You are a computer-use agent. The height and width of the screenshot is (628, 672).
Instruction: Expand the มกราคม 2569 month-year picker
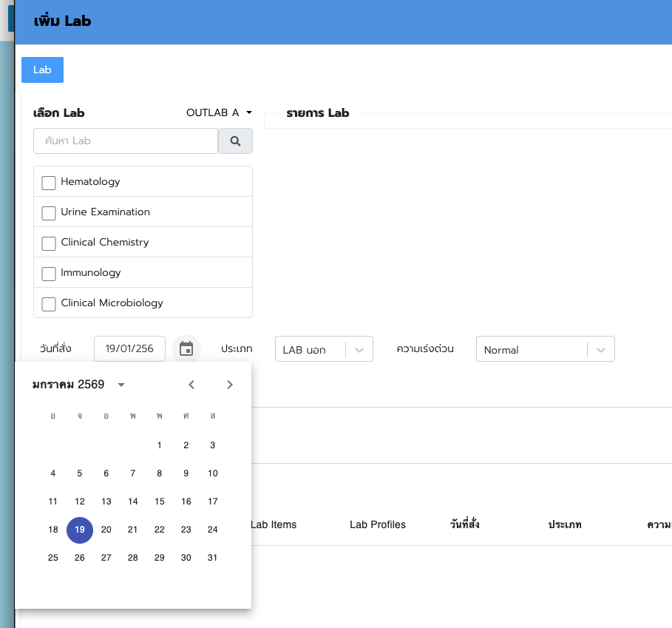[78, 385]
